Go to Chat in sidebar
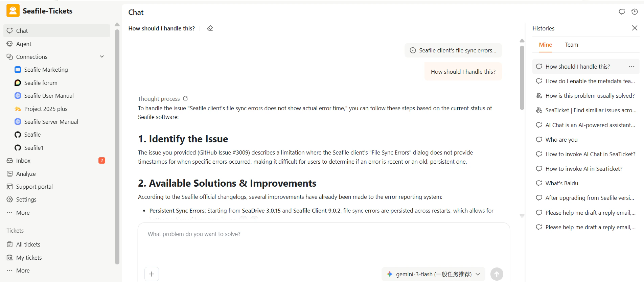This screenshot has height=282, width=644. tap(56, 31)
